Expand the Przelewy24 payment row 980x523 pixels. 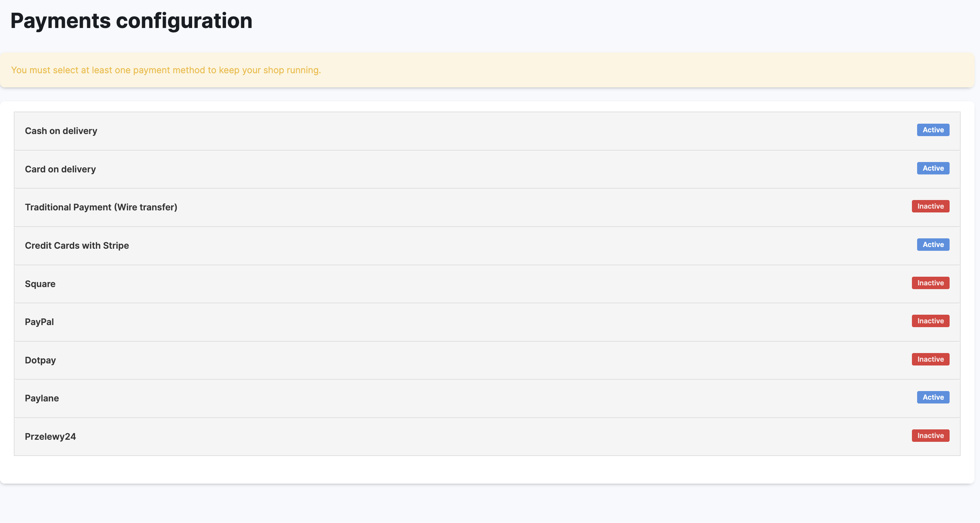pyautogui.click(x=50, y=437)
